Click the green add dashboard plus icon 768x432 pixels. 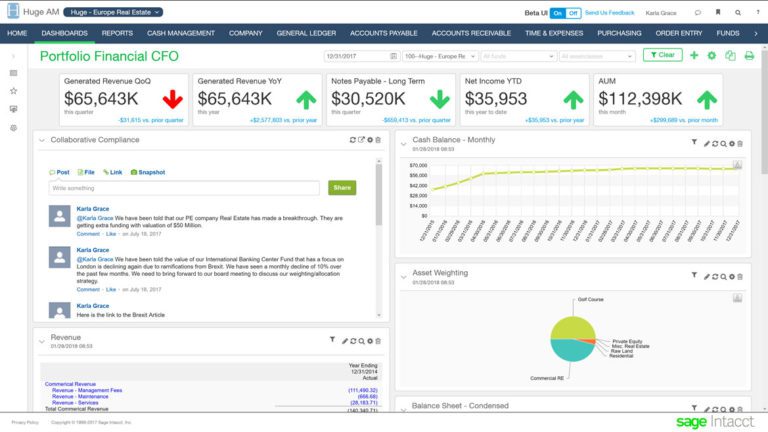[x=694, y=55]
